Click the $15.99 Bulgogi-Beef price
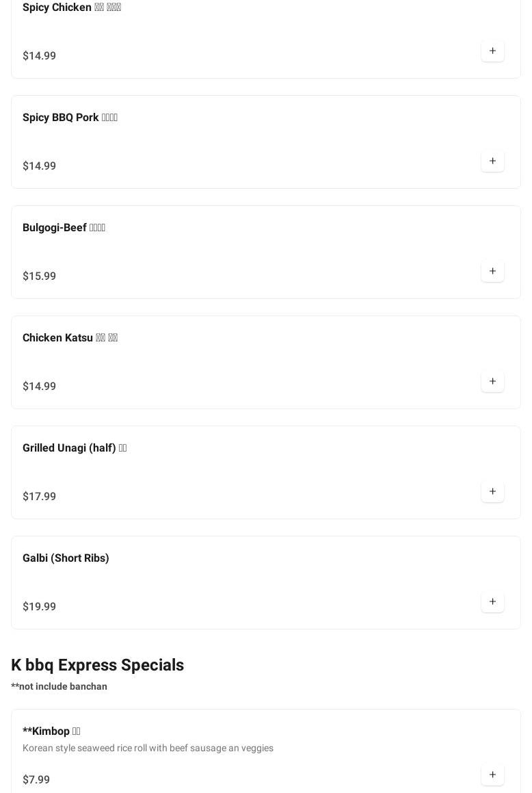532x793 pixels. pos(39,276)
